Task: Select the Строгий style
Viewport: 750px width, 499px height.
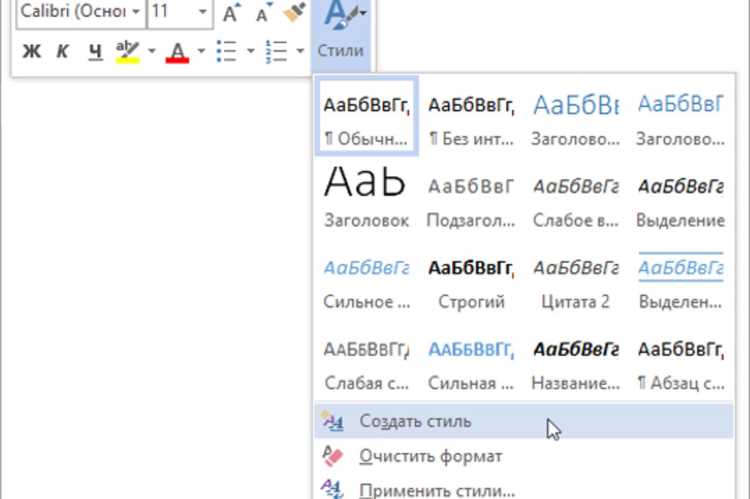Action: coord(471,280)
